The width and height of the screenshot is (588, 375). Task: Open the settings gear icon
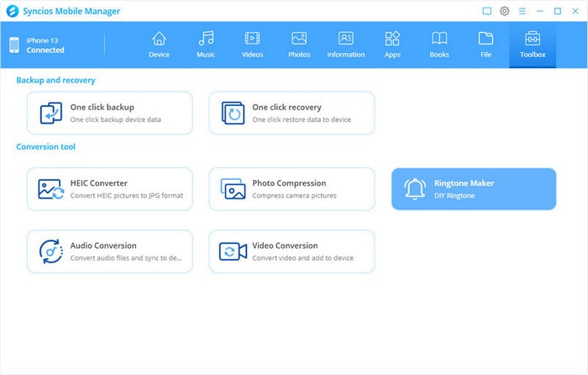[x=504, y=11]
